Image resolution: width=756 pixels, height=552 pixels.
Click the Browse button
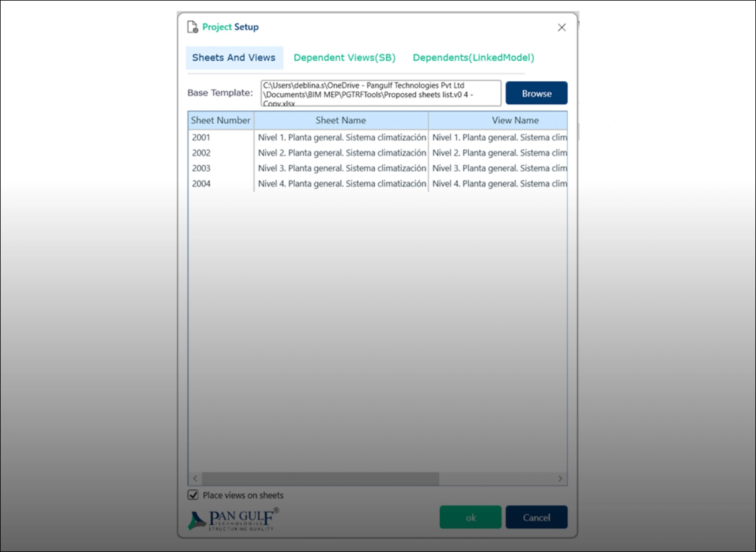pyautogui.click(x=536, y=93)
